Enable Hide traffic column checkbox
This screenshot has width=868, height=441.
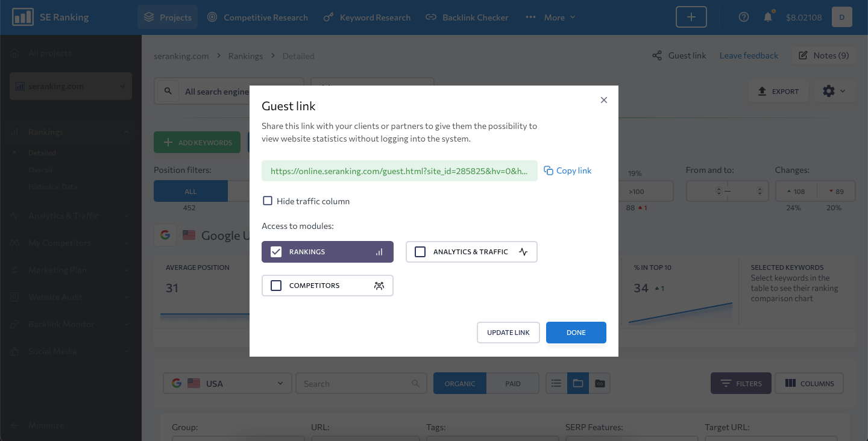point(268,201)
